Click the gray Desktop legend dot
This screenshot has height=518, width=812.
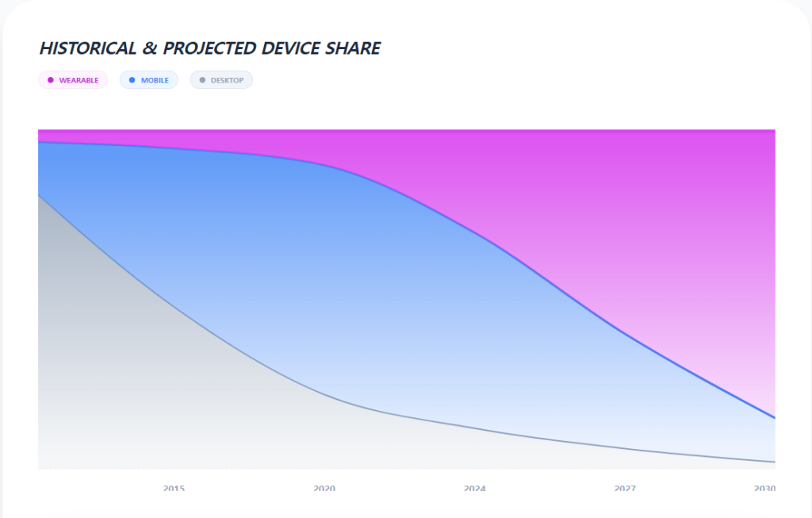(x=202, y=80)
